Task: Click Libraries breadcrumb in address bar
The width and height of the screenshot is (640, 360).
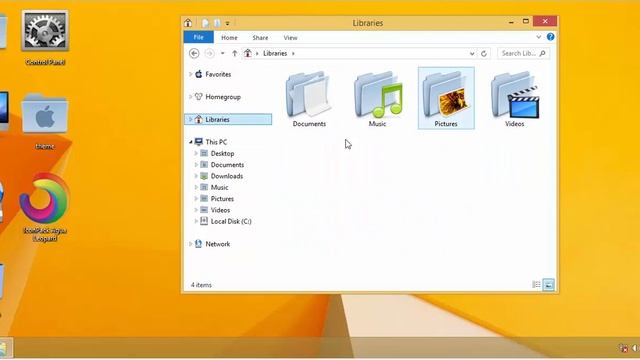Action: (275, 53)
